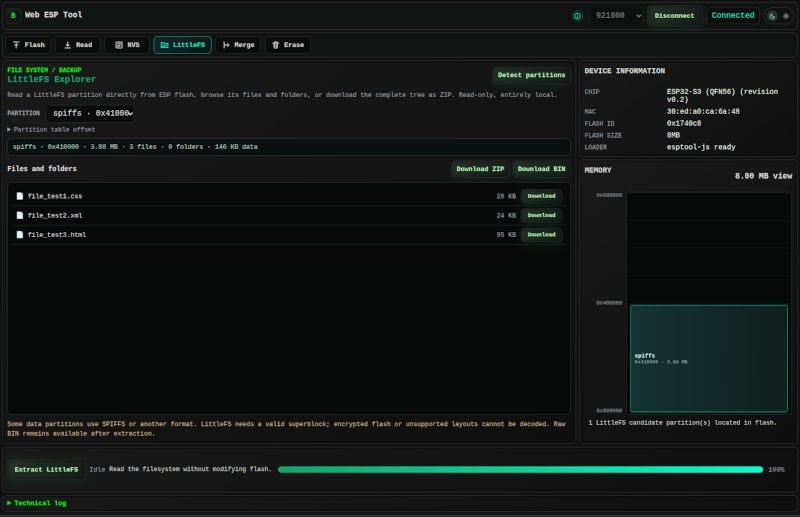Click the file_test2.xml file icon

pos(20,215)
